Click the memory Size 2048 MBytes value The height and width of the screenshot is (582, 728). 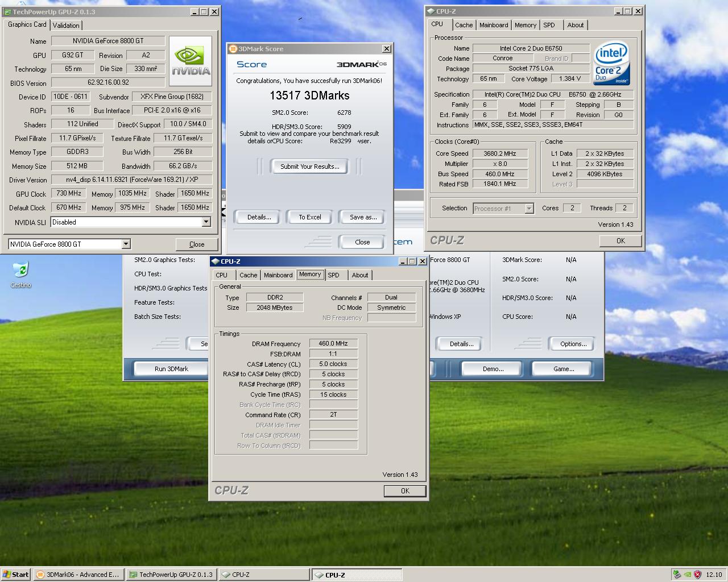point(275,307)
